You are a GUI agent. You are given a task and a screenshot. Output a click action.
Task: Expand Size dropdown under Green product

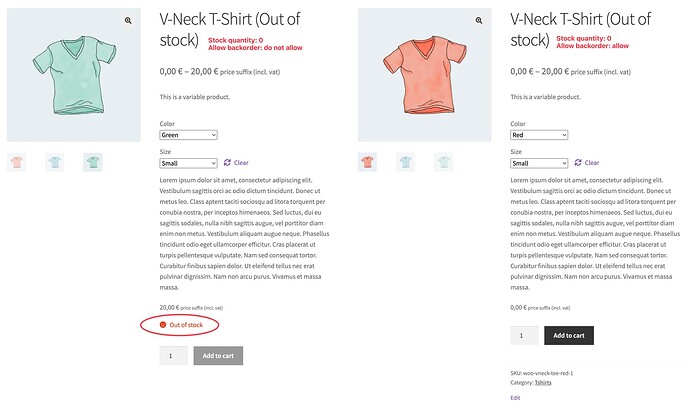pos(188,163)
